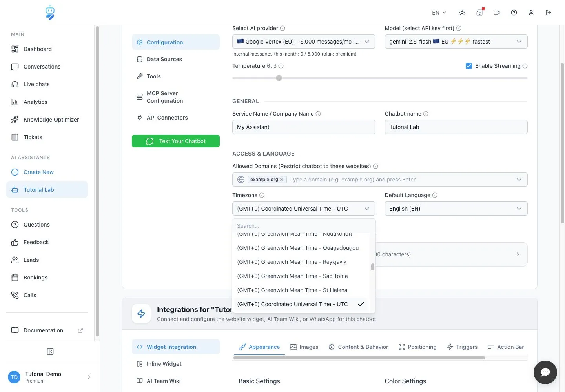The width and height of the screenshot is (565, 392).
Task: Click the TD account avatar
Action: [14, 377]
